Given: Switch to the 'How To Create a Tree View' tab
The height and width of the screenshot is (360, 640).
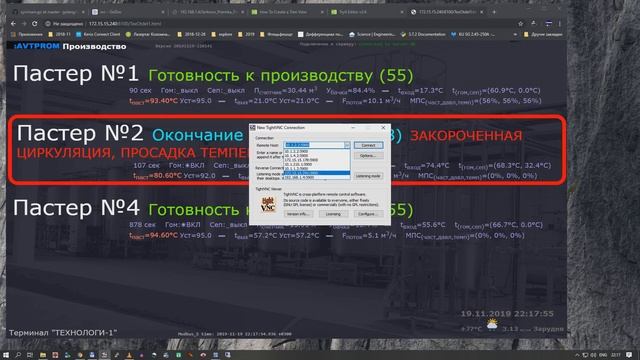Looking at the screenshot, I should (288, 12).
